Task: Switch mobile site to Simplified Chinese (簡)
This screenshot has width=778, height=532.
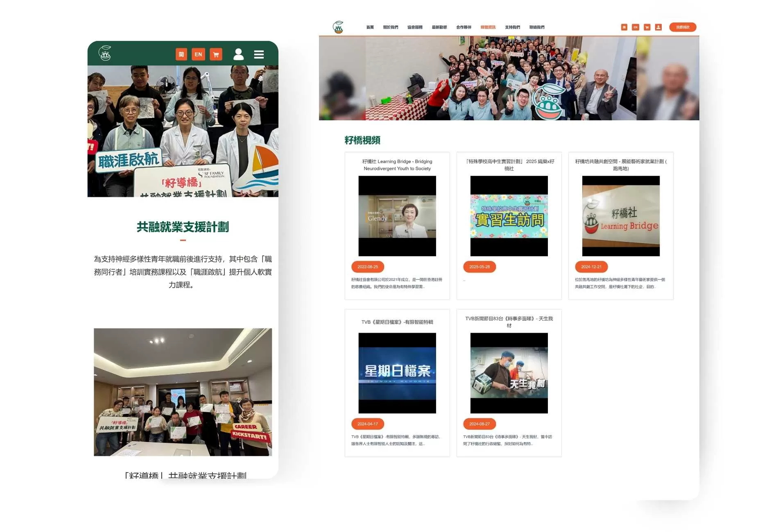Action: (x=181, y=54)
